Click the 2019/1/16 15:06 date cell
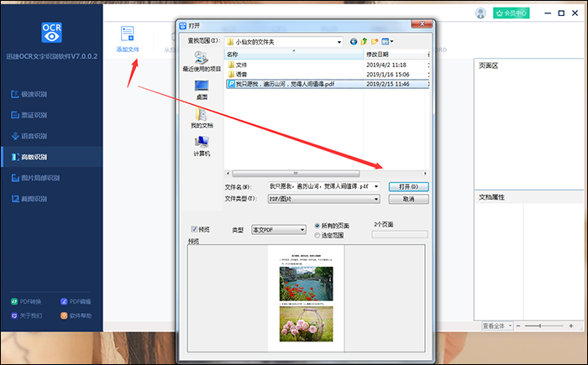Screen dimensions: 588x365 388,74
